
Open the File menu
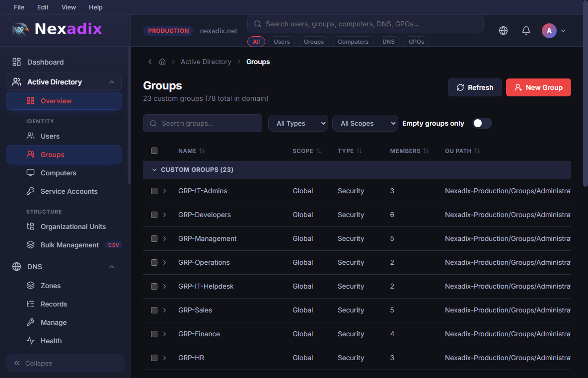[x=19, y=7]
